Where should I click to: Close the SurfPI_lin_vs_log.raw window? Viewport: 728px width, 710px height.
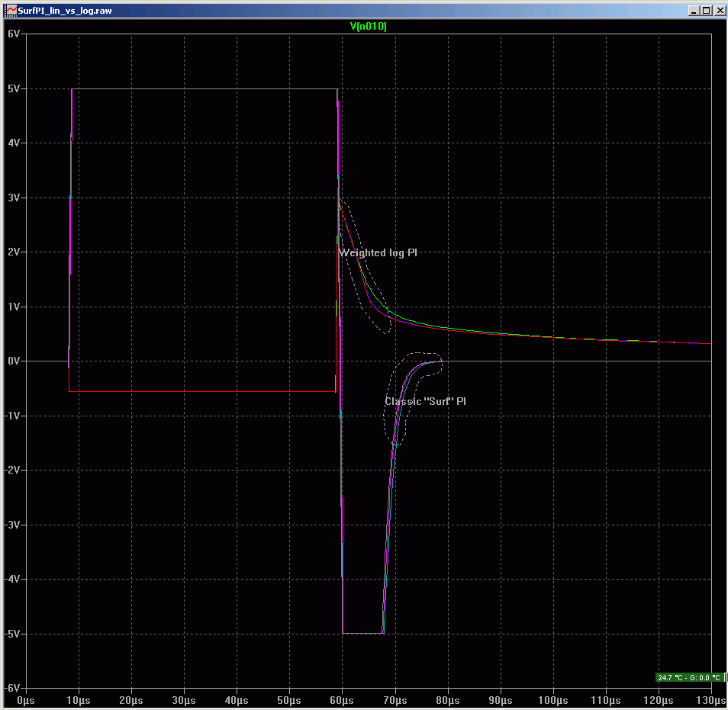click(719, 11)
